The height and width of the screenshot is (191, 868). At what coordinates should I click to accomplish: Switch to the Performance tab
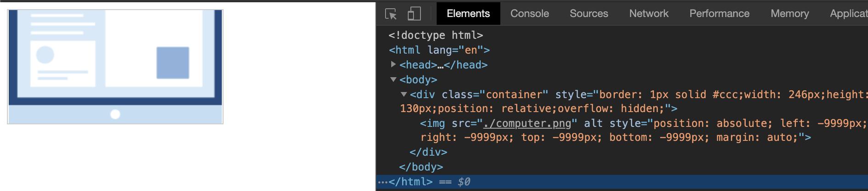719,14
